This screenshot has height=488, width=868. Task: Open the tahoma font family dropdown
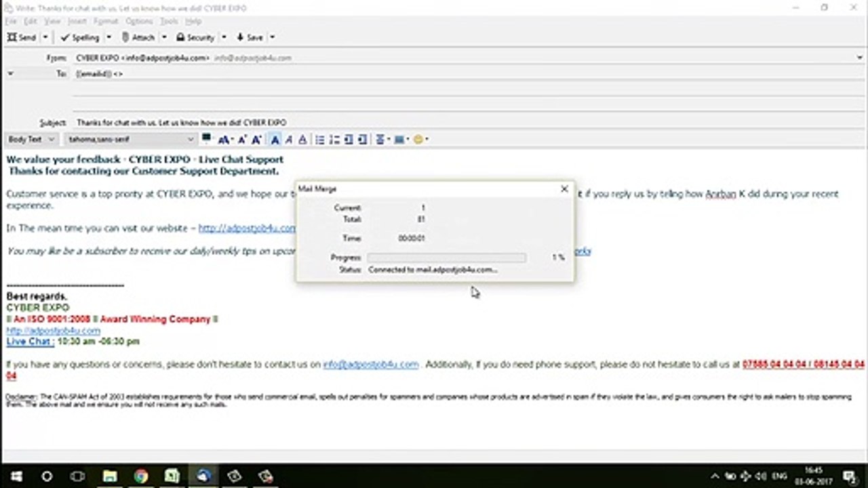(131, 139)
